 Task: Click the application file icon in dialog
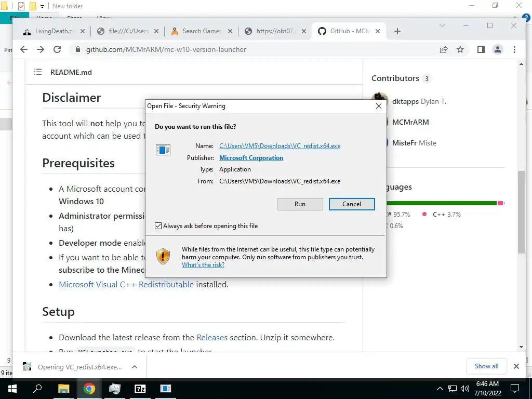(163, 150)
